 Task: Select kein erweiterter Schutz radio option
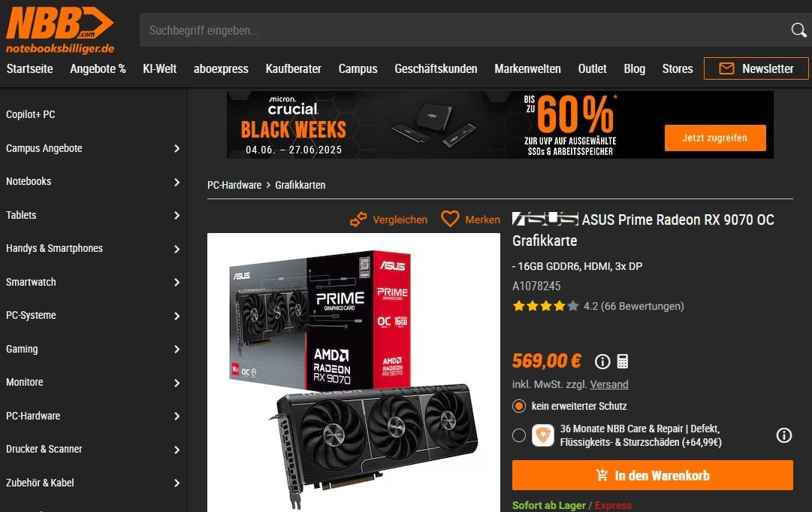pyautogui.click(x=519, y=406)
